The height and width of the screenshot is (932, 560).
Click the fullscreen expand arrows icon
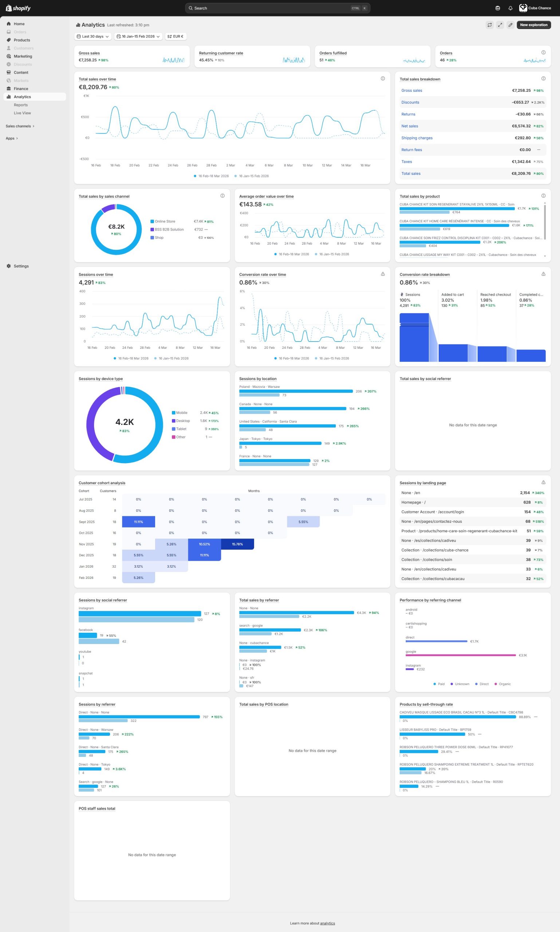[500, 25]
